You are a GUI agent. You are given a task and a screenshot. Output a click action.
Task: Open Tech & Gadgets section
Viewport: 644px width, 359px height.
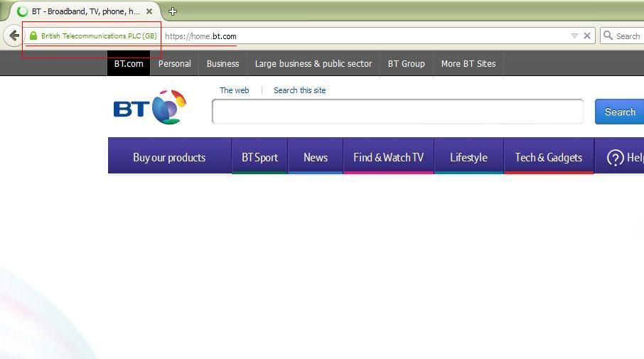(549, 158)
